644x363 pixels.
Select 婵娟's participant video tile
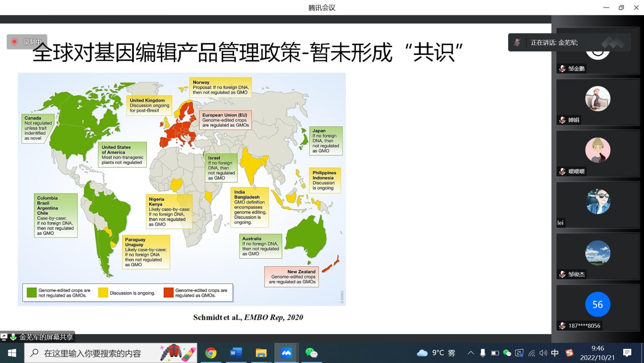pyautogui.click(x=597, y=102)
